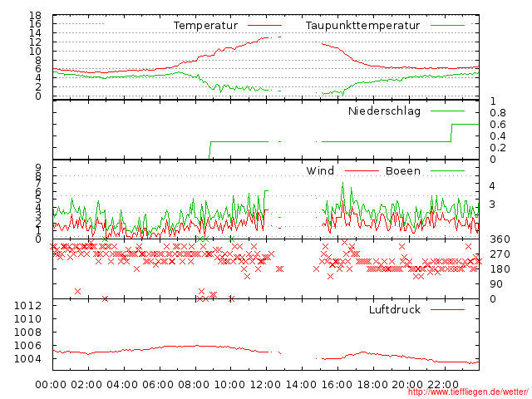Click the Taupunkttemperatur legend label

[x=362, y=26]
